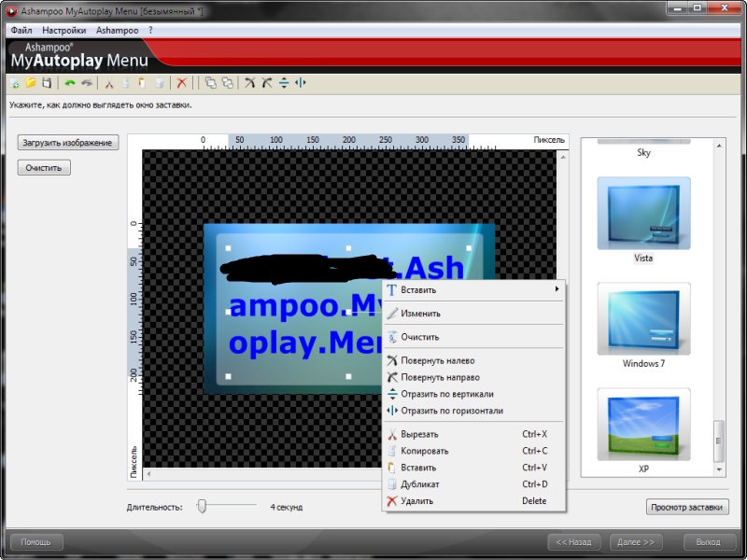
Task: Click the Выход button
Action: click(x=709, y=542)
